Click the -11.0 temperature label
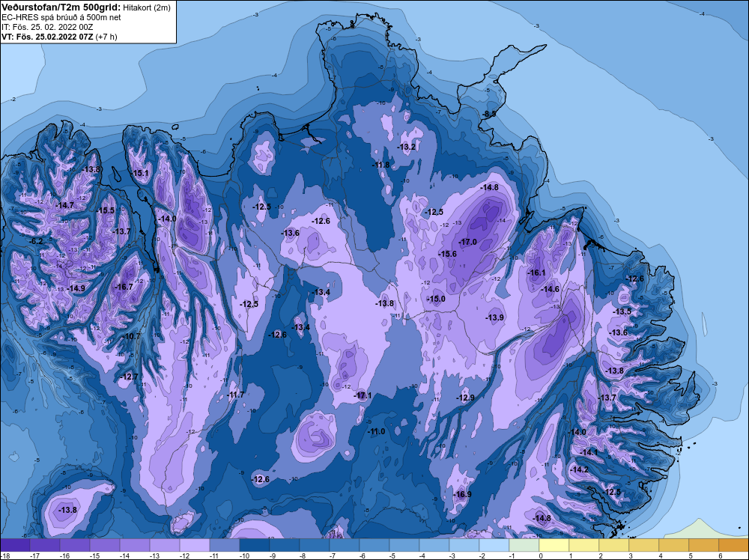 point(376,431)
